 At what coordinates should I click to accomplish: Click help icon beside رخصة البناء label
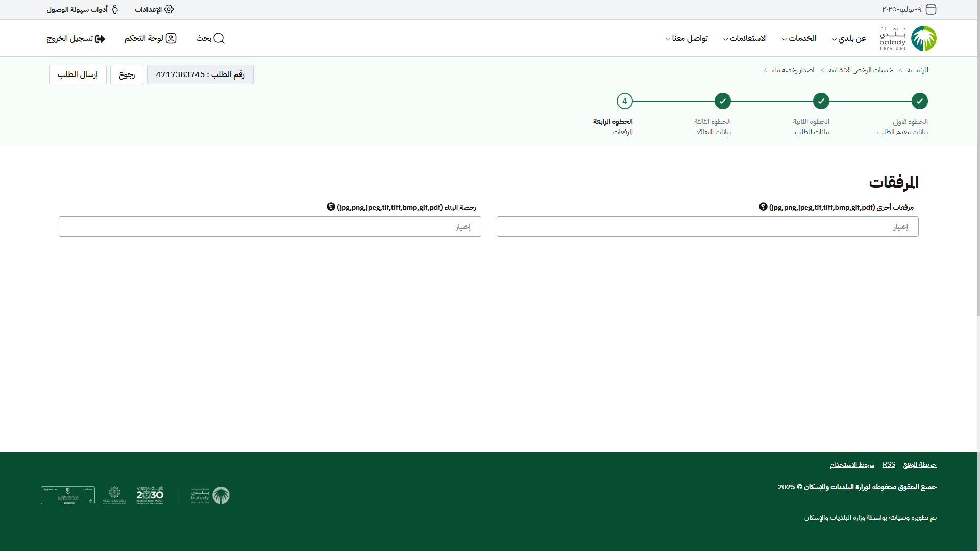click(x=331, y=207)
